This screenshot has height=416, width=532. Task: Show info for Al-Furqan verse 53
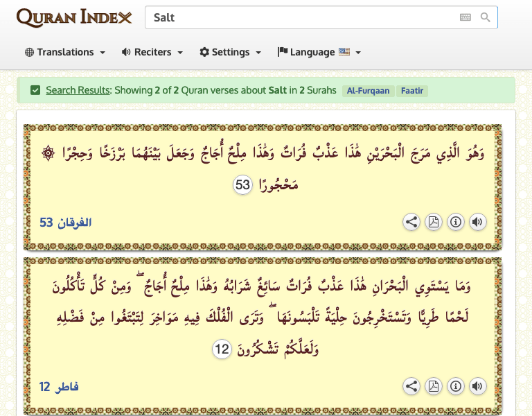[x=456, y=222]
